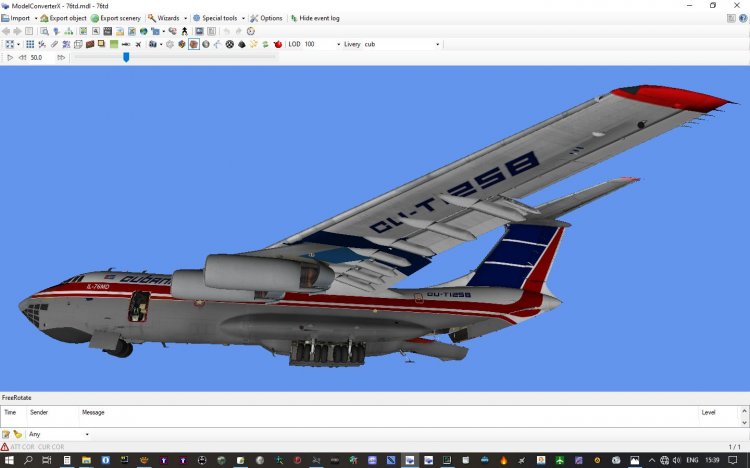Screen dimensions: 750x468
Task: Click the clear log broom icon
Action: pyautogui.click(x=18, y=434)
